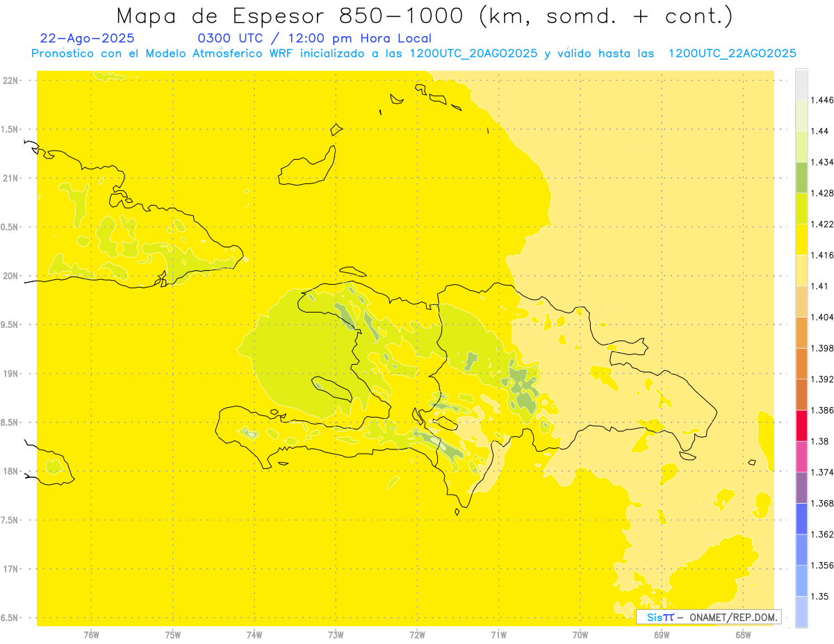
Task: Click the 70W longitude axis label
Action: point(580,634)
